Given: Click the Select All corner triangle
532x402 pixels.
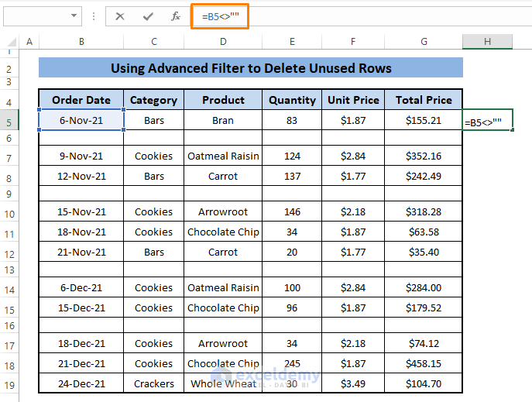Looking at the screenshot, I should 12,42.
